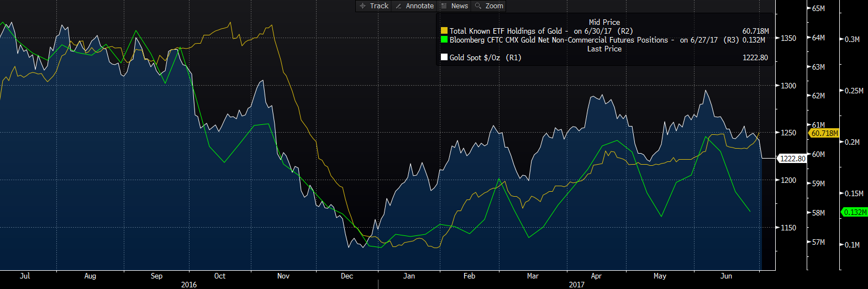Click the Zoom magnifier icon

(x=478, y=6)
